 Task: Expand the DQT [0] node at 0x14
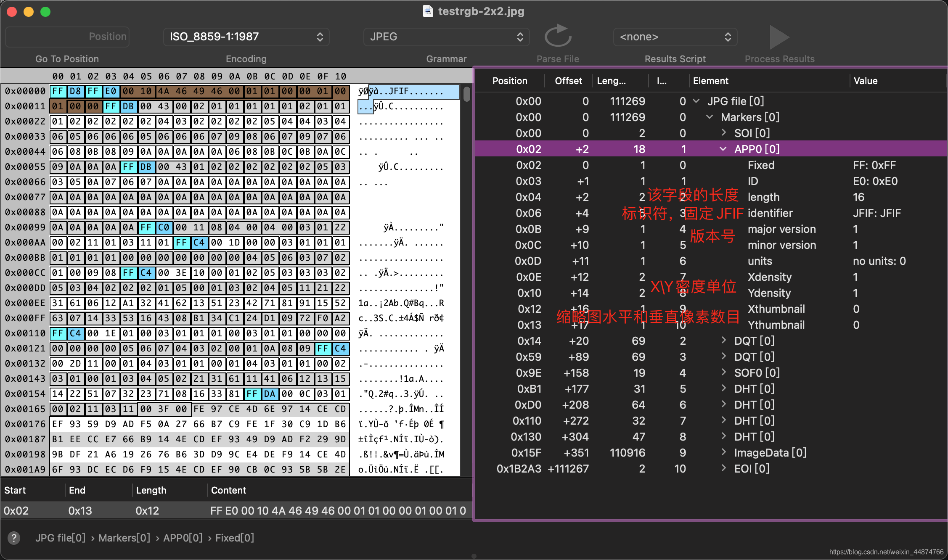click(x=723, y=341)
